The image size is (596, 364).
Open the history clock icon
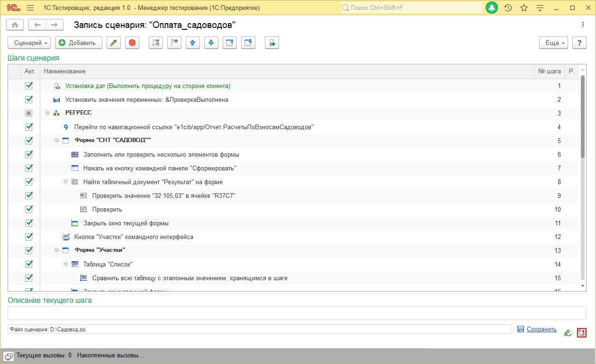[x=508, y=8]
